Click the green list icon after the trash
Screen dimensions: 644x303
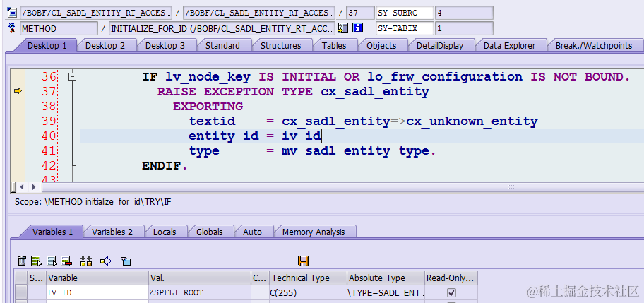click(36, 261)
